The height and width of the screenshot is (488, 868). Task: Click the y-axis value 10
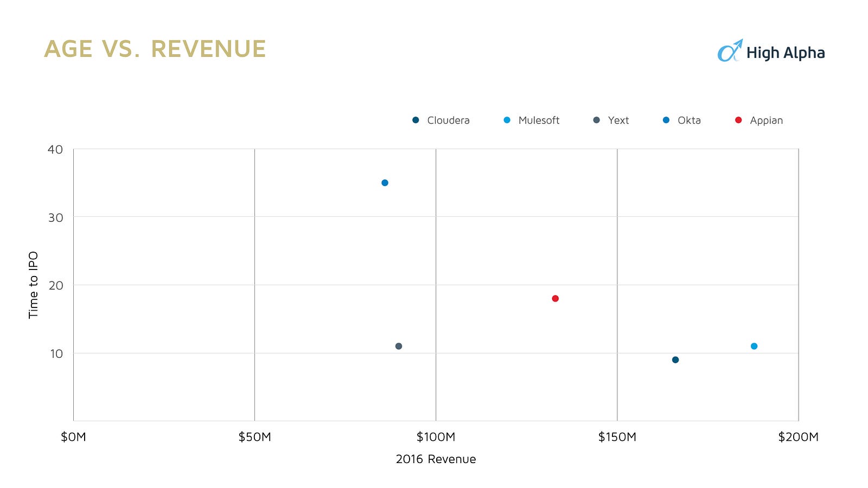tap(56, 354)
